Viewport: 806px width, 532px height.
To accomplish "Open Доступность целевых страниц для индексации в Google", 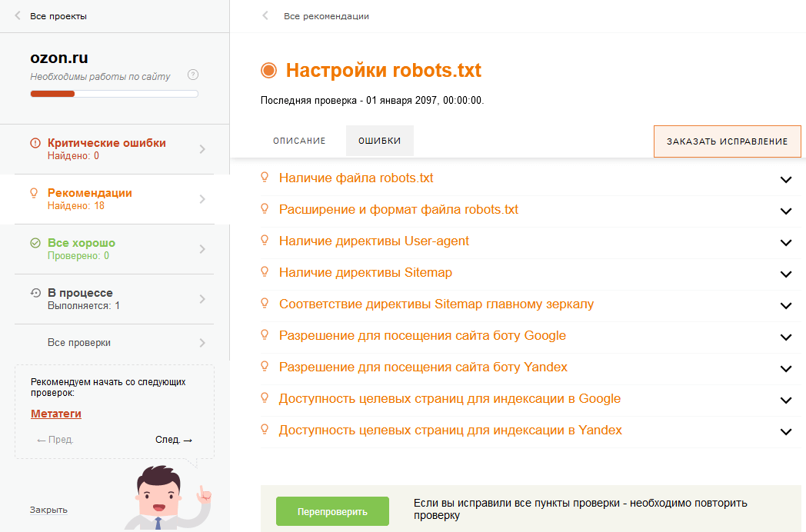I will [x=450, y=398].
